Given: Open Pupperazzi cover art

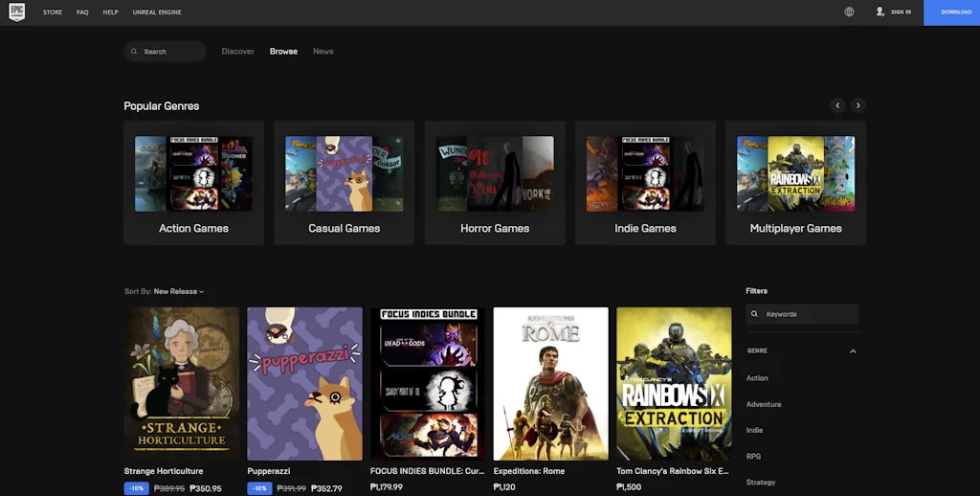Looking at the screenshot, I should [305, 383].
